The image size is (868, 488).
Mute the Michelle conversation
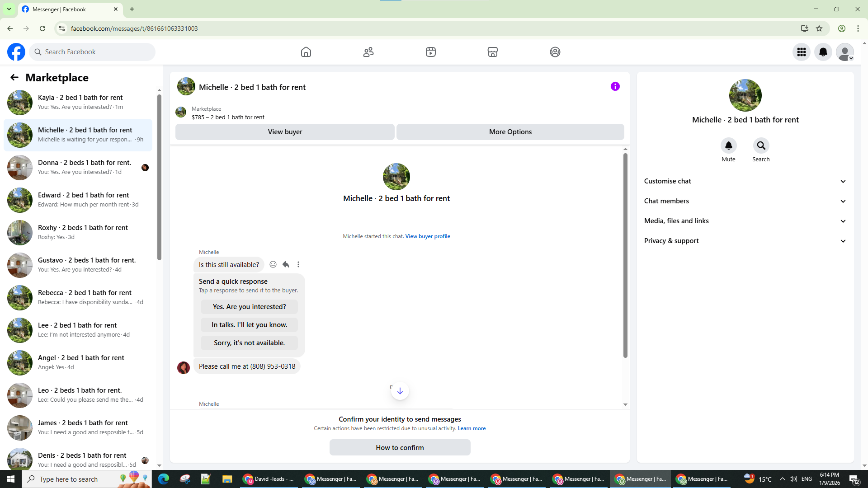[x=728, y=145]
